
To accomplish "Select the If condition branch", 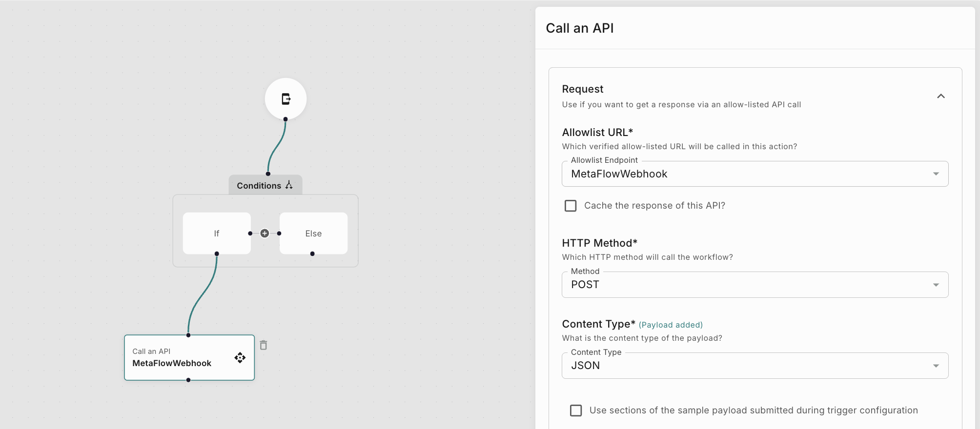I will point(217,233).
